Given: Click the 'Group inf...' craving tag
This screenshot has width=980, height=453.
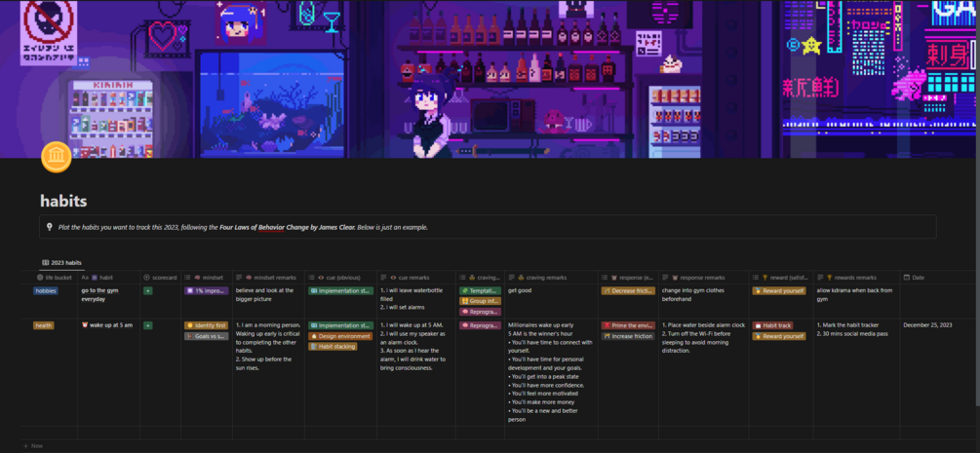Looking at the screenshot, I should point(480,301).
